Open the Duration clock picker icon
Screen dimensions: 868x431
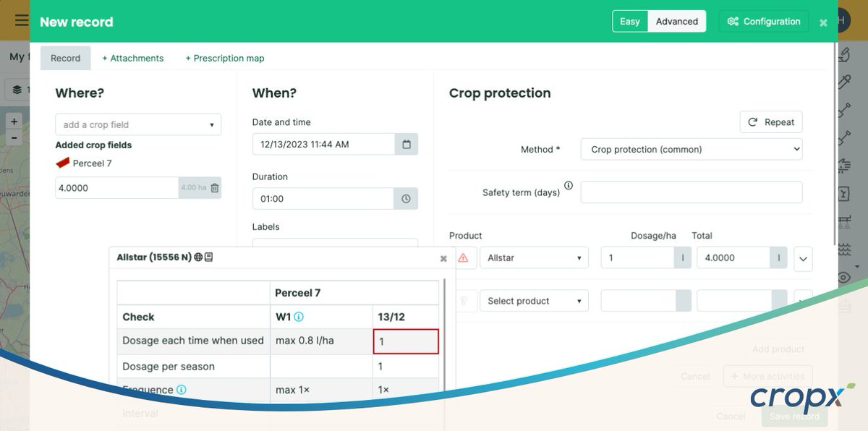[407, 199]
